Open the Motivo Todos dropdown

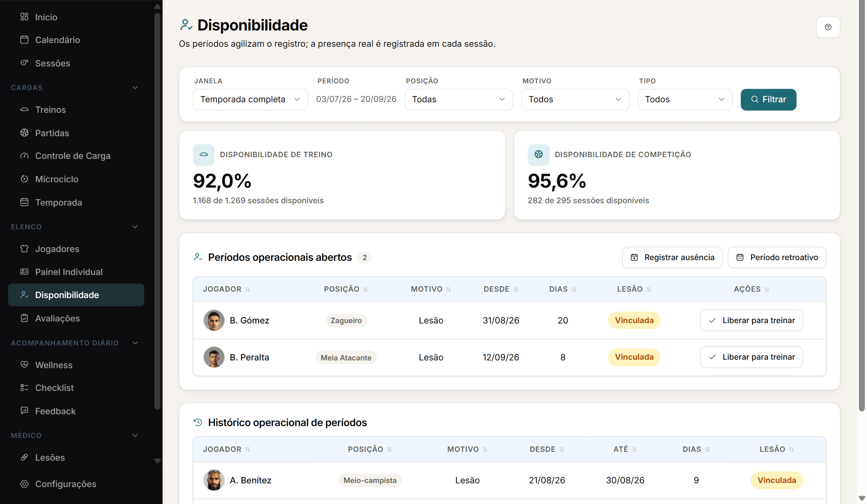575,100
